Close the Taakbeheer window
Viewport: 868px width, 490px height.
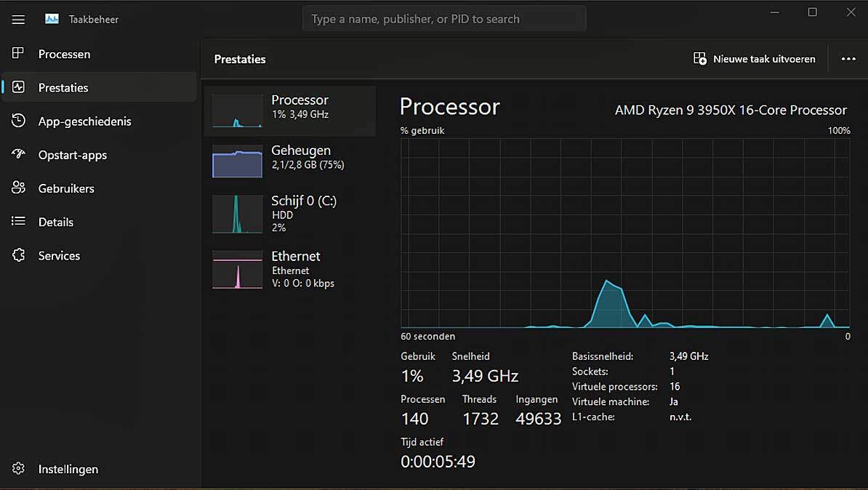click(x=851, y=12)
